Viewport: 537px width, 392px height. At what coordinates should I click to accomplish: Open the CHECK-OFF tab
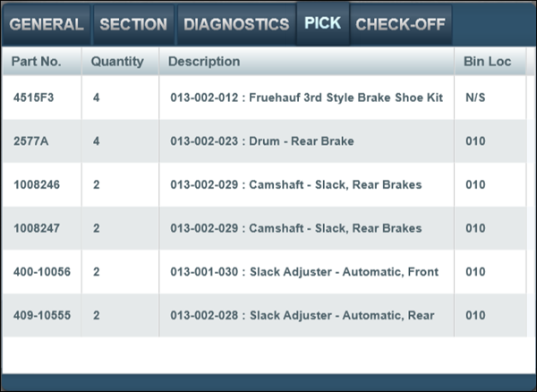pos(400,24)
